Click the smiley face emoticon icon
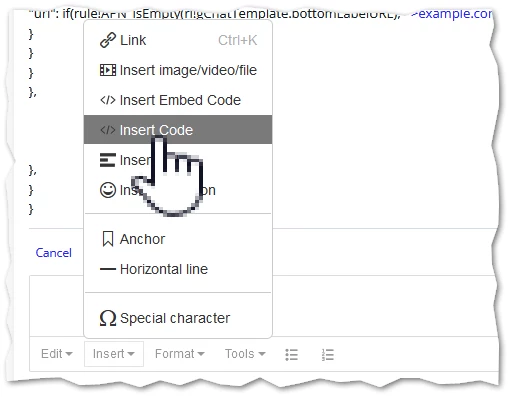This screenshot has width=509, height=397. (108, 190)
